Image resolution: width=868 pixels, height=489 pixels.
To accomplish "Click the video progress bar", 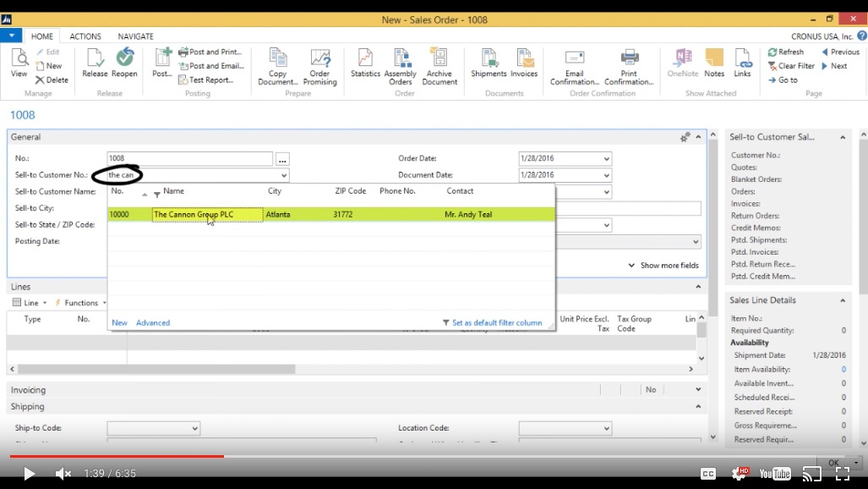I will (x=434, y=456).
